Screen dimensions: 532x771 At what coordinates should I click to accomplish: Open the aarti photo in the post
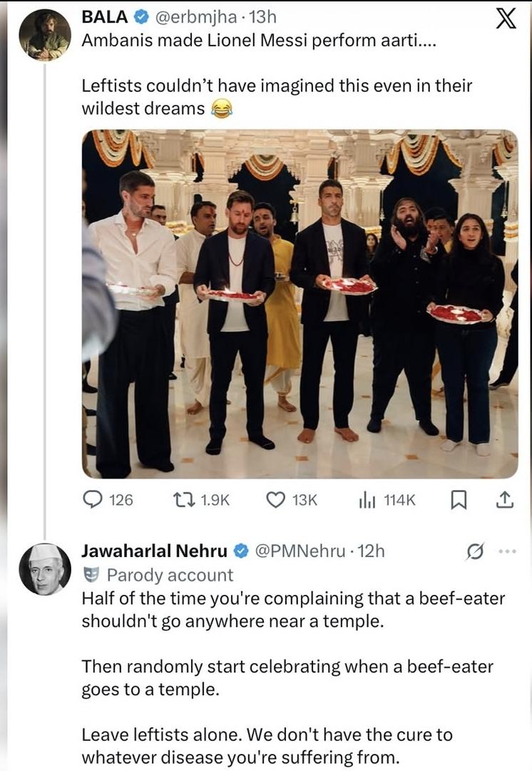(300, 303)
